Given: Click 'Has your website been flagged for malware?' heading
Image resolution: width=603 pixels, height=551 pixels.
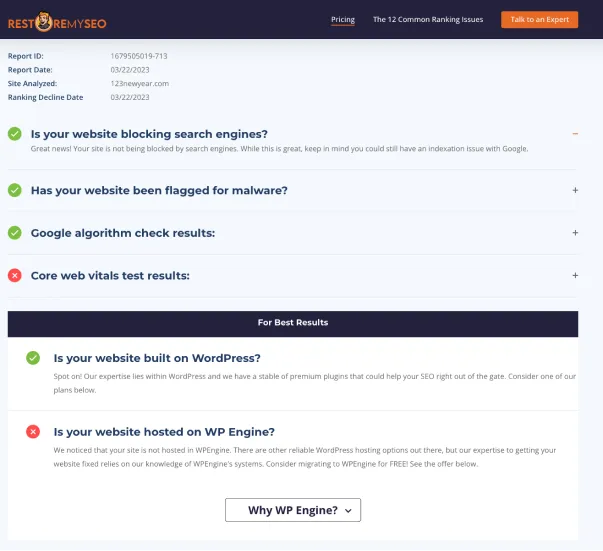Looking at the screenshot, I should [159, 190].
